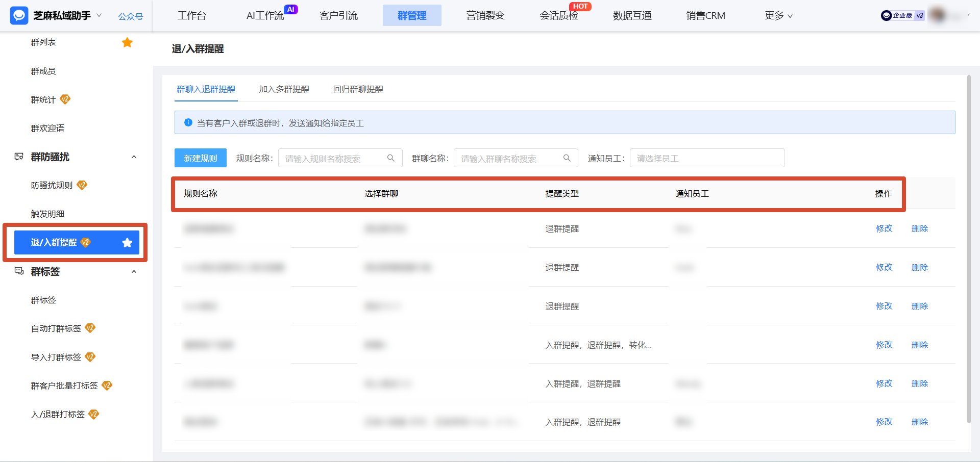Switch to the 工作台 menu
980x462 pixels.
[x=192, y=15]
